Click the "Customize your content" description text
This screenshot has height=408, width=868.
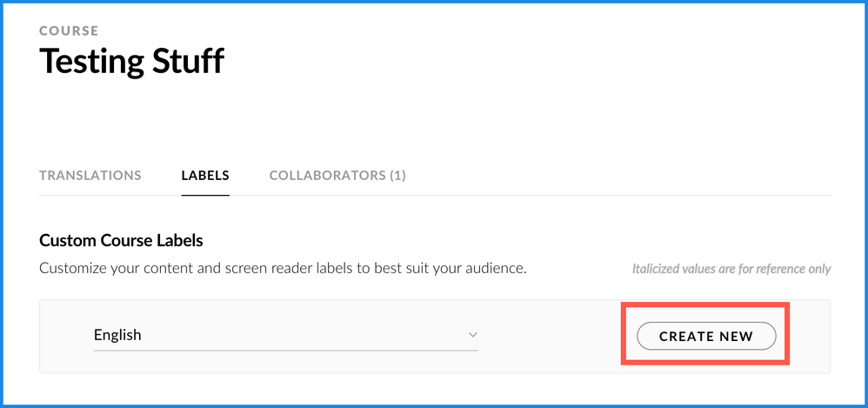pyautogui.click(x=283, y=268)
